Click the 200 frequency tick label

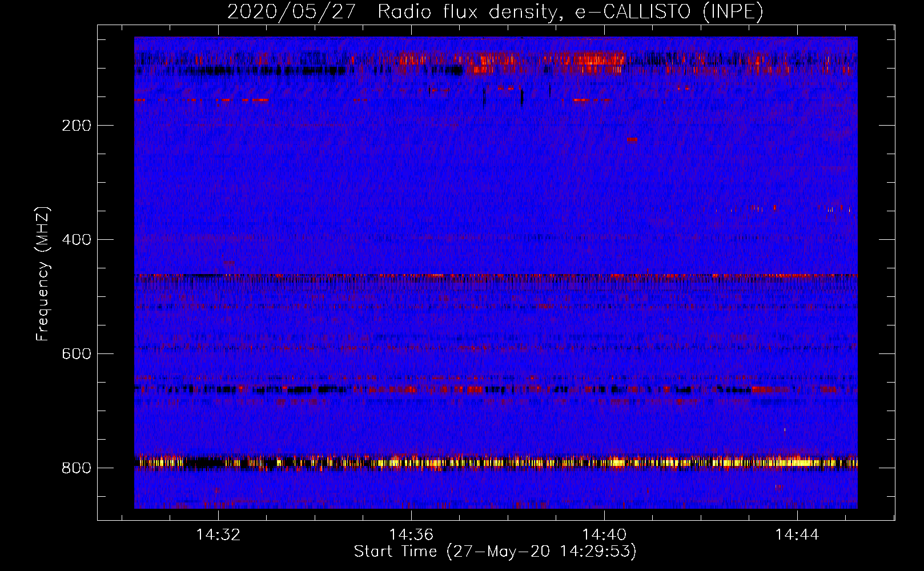pos(77,126)
